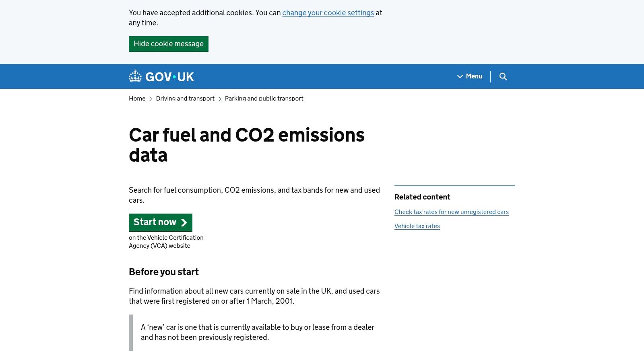Open the Menu navigation item
644x362 pixels.
coord(474,76)
